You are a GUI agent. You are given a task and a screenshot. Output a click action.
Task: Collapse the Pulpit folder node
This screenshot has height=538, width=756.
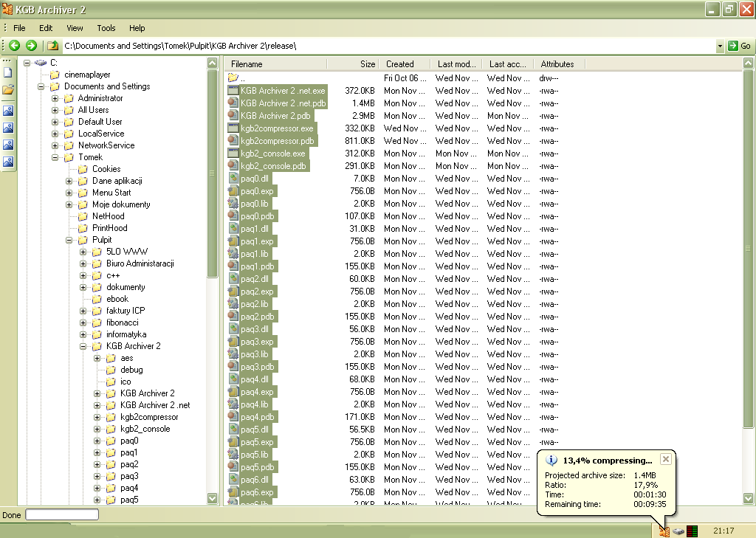69,240
